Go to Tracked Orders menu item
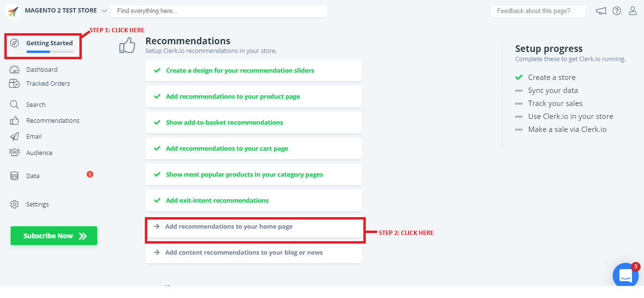644x298 pixels. pyautogui.click(x=48, y=84)
